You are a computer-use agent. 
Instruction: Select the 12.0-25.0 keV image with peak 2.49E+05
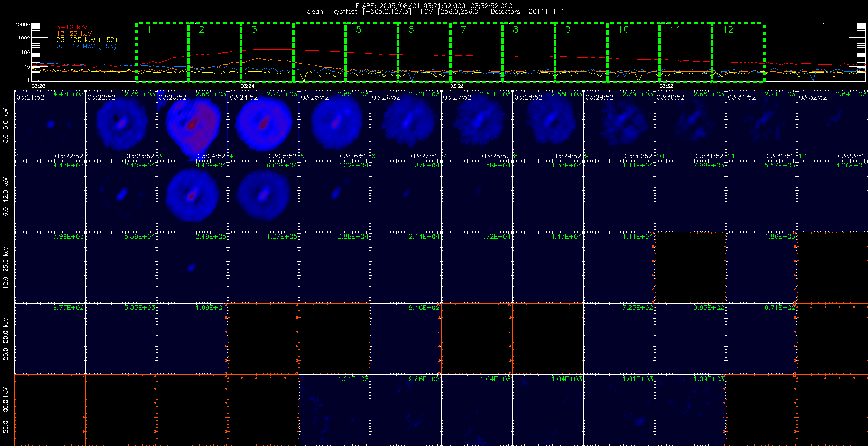[192, 268]
